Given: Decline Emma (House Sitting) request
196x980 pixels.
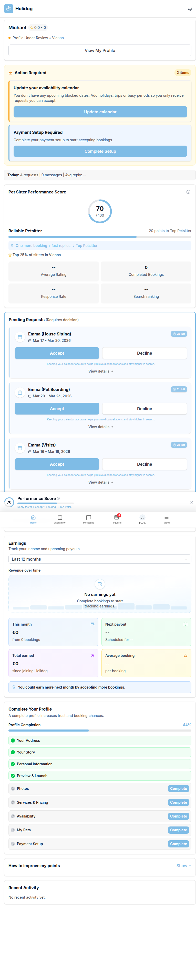Looking at the screenshot, I should pos(144,353).
